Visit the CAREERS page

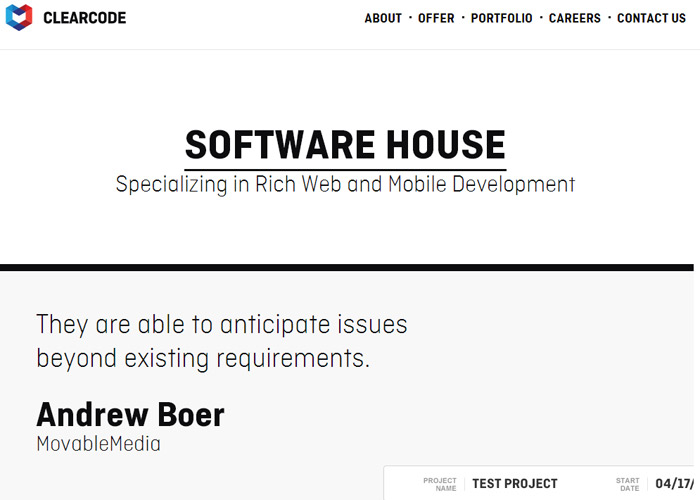(x=575, y=18)
